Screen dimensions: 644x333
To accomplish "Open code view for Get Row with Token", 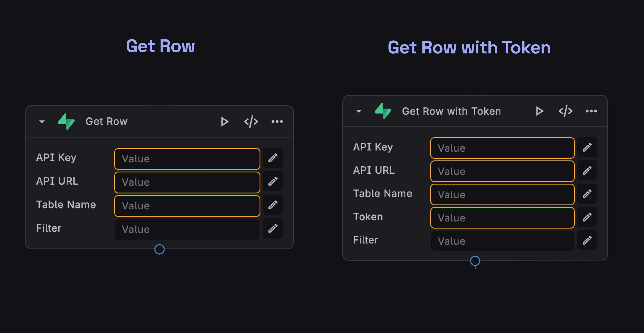I will tap(565, 111).
